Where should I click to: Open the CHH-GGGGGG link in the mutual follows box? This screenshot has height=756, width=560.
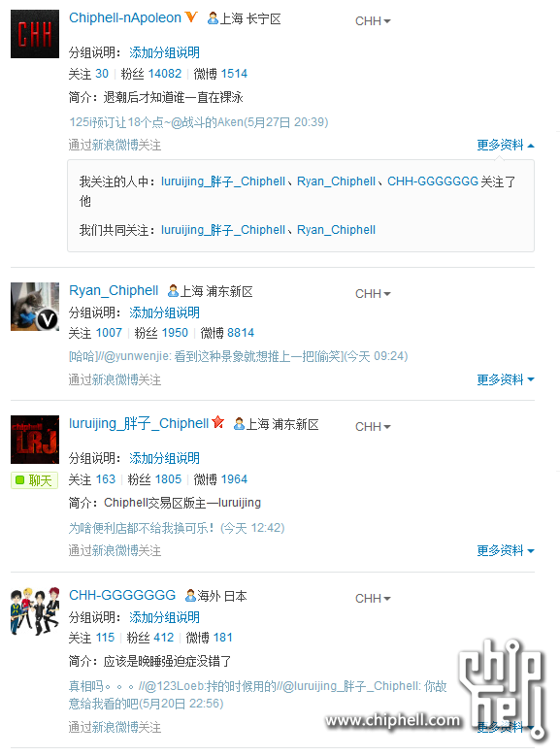pyautogui.click(x=433, y=181)
